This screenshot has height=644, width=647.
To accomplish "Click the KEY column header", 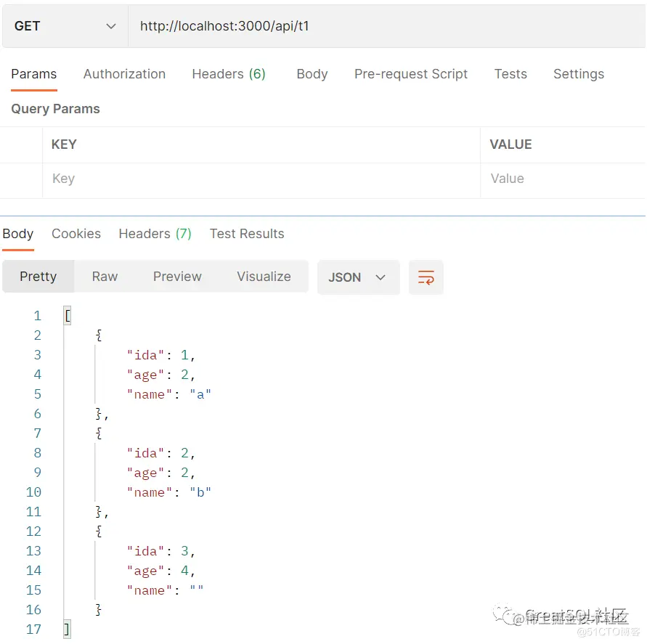I will pos(64,144).
